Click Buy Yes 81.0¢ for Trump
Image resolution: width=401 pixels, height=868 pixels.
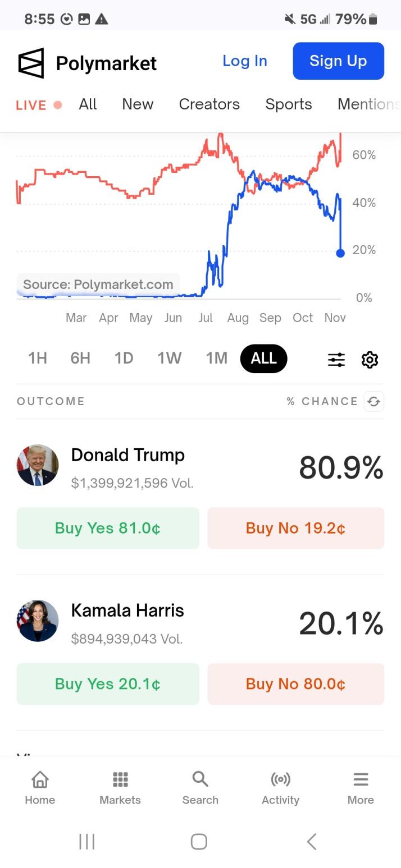(108, 528)
